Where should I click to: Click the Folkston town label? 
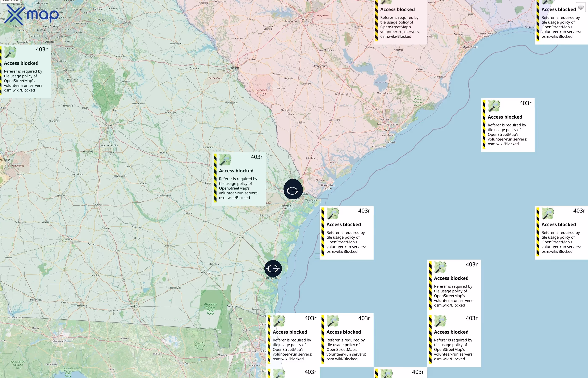tap(232, 306)
